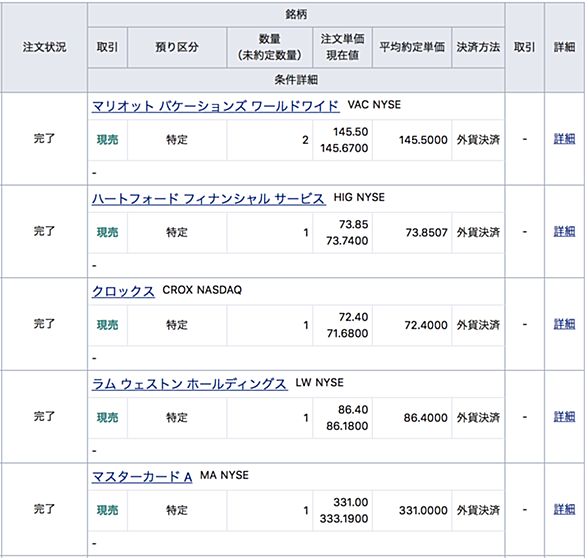This screenshot has width=586, height=558.
Task: Open 詳細 link for the CROX order
Action: (x=564, y=324)
